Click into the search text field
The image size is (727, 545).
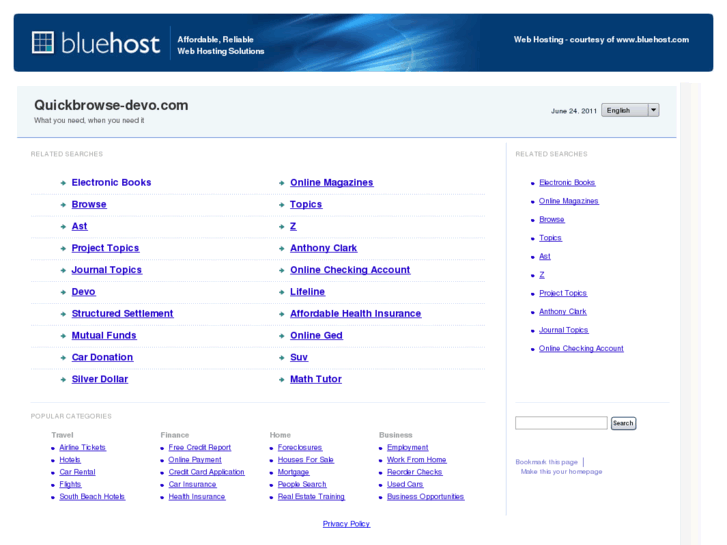561,423
